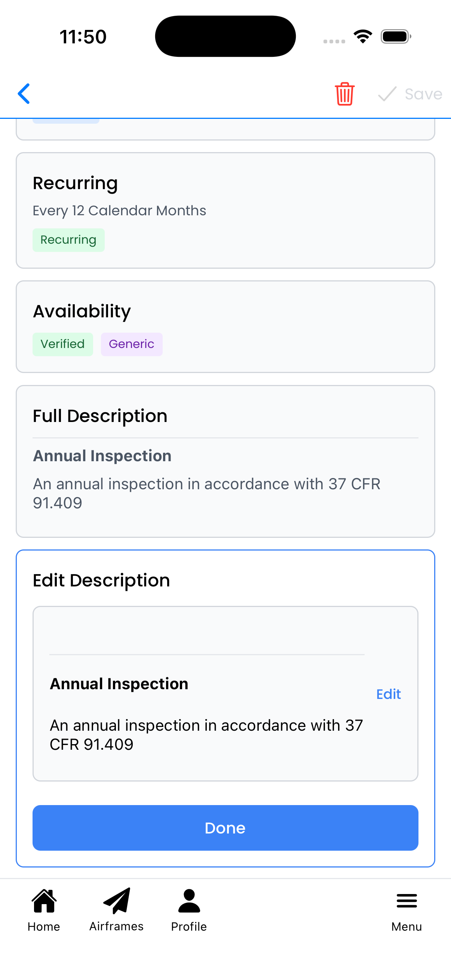451x980 pixels.
Task: Tap the Home tab label
Action: [44, 926]
